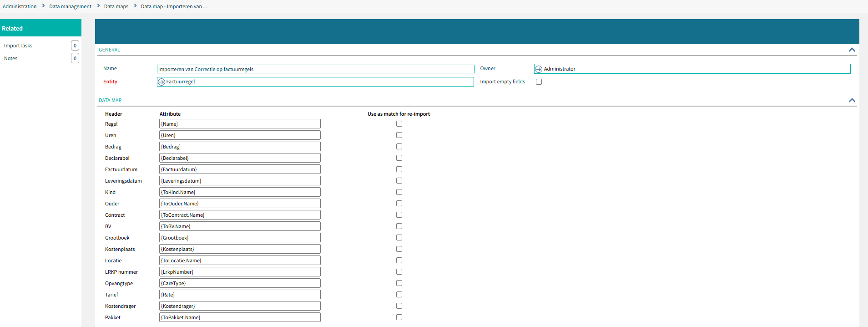Open the Notes count badge
The image size is (868, 327).
point(75,58)
